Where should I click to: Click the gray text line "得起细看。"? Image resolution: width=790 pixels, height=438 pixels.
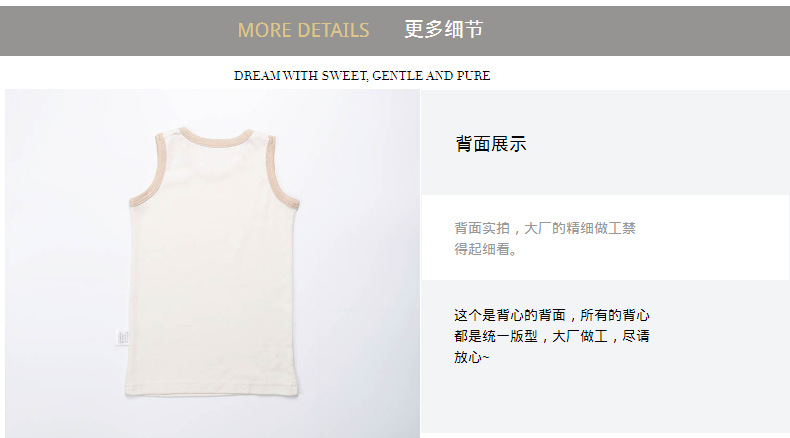point(486,249)
